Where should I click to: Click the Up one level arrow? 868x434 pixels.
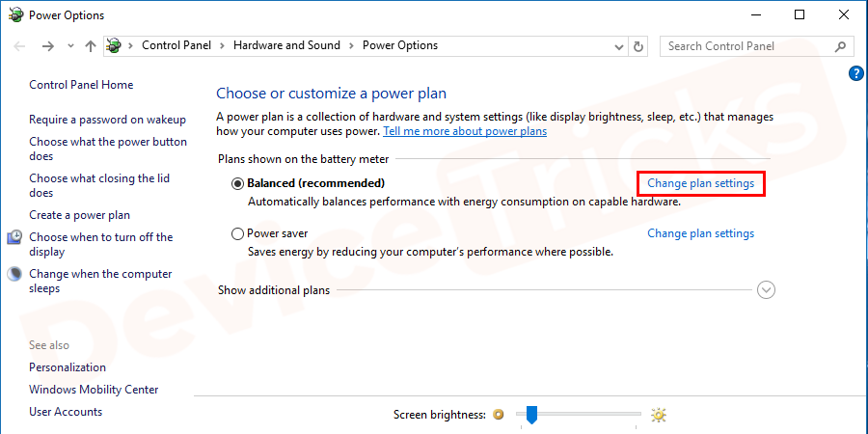(x=91, y=45)
